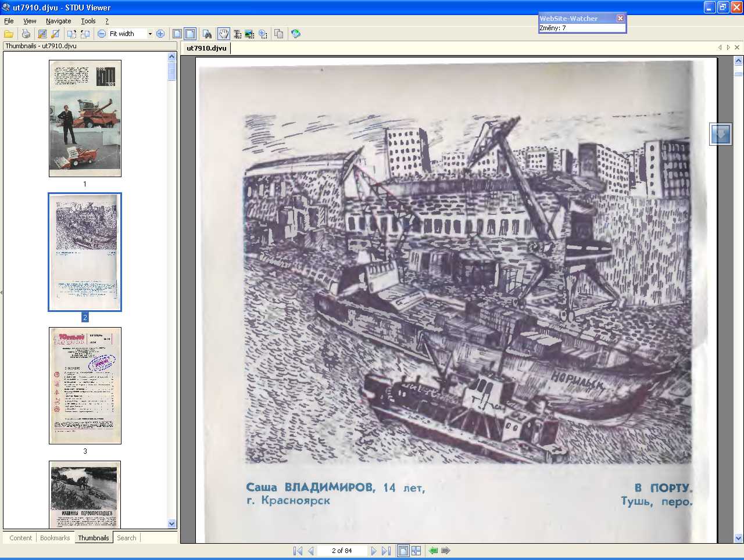The image size is (744, 560).
Task: Click the green navigate back arrow
Action: click(x=433, y=551)
